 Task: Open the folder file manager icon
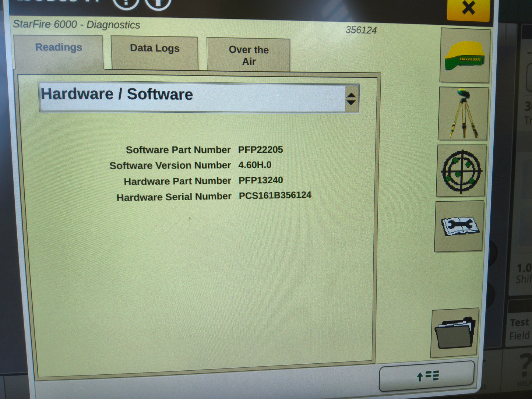click(x=454, y=334)
